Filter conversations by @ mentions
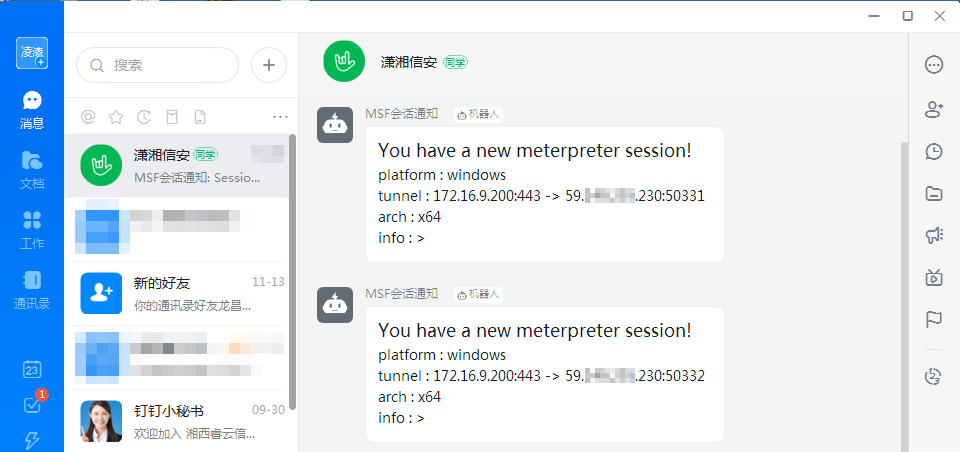 coord(89,116)
